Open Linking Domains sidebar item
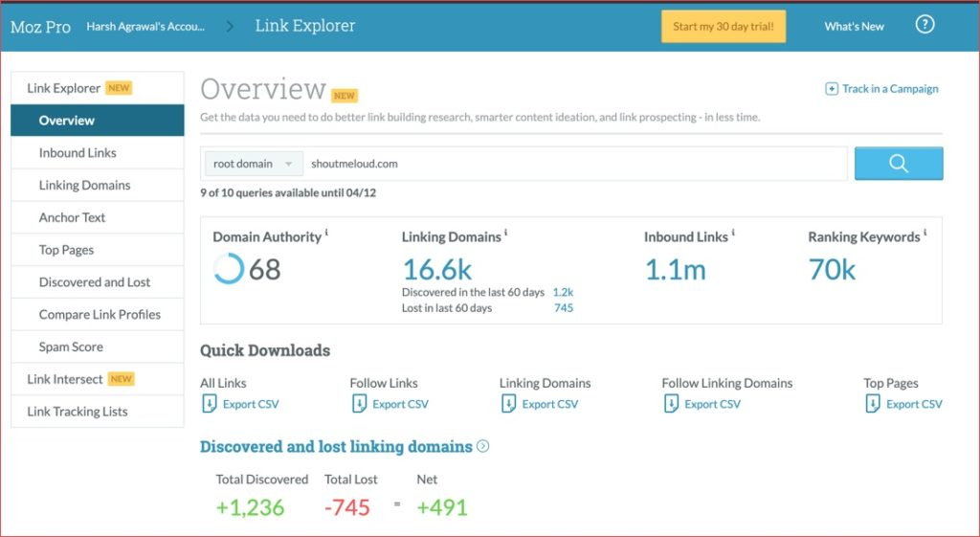The height and width of the screenshot is (537, 980). point(98,185)
